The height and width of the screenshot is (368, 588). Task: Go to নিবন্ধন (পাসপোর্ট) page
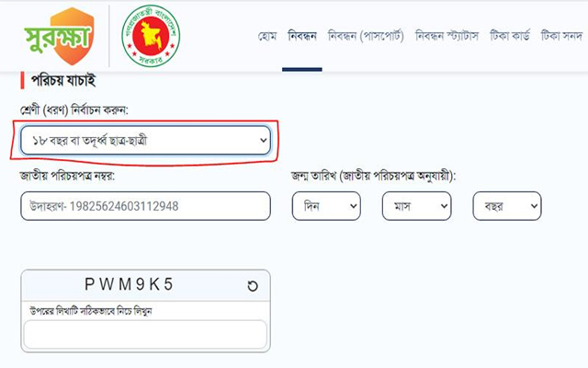point(366,36)
